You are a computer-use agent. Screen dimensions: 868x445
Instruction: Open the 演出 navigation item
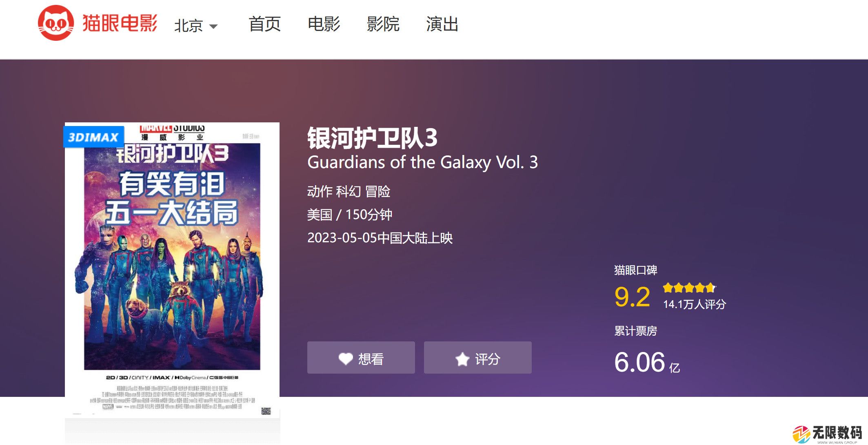442,24
